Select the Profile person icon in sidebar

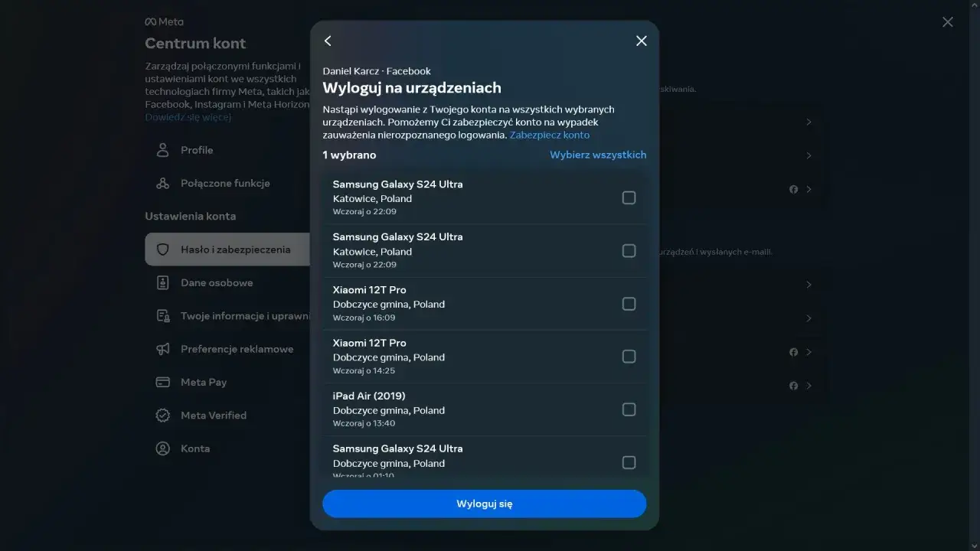(163, 150)
